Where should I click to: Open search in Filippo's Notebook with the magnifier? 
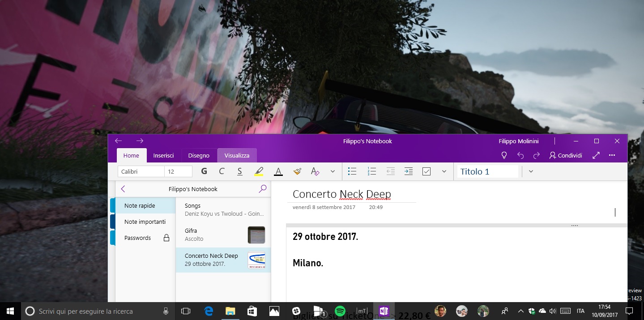point(262,188)
